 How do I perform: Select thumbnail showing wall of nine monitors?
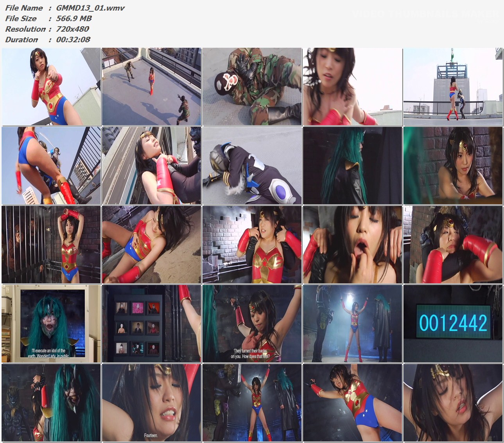(x=152, y=324)
